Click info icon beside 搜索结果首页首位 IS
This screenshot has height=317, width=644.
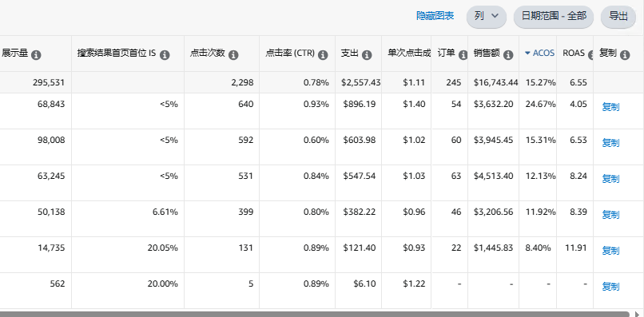[x=165, y=55]
